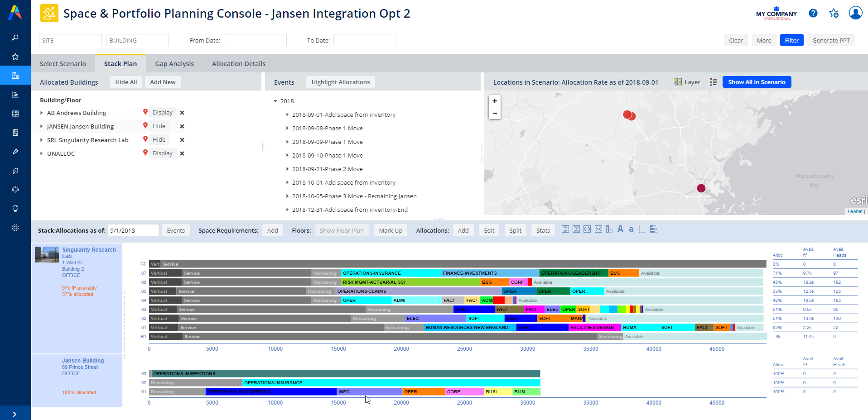This screenshot has height=420, width=868.
Task: Open the Allocation Details tab
Action: (238, 64)
